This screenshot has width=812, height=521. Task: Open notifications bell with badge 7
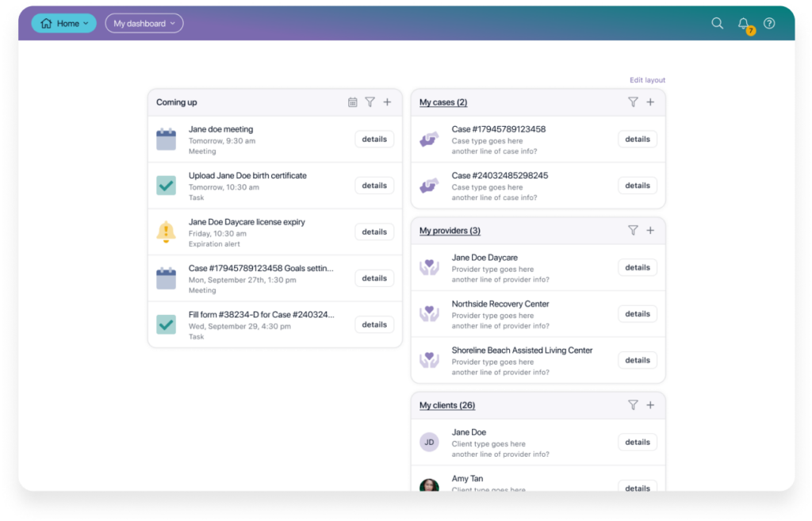click(745, 25)
